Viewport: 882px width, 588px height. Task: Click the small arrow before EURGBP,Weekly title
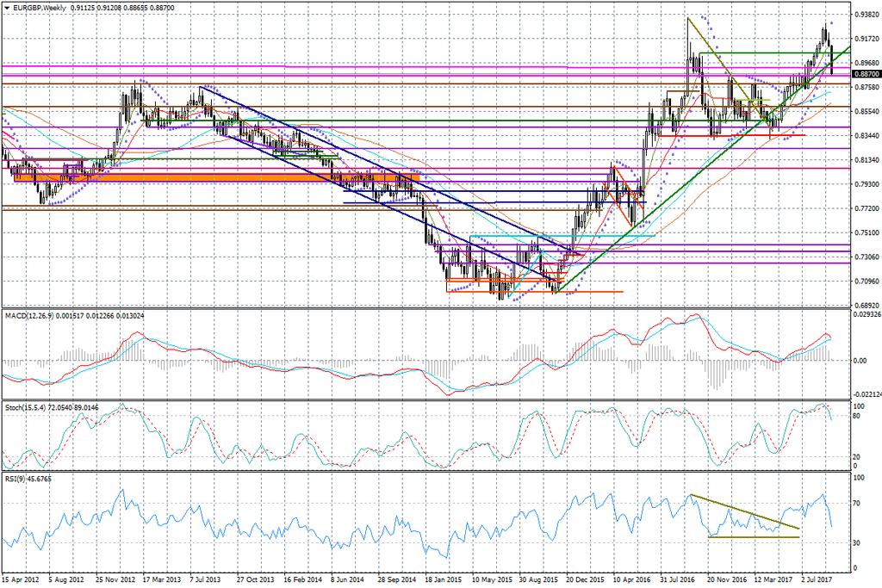7,9
